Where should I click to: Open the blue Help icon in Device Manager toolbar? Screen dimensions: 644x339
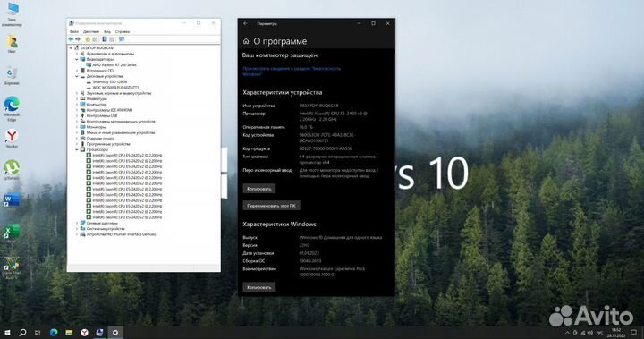105,39
